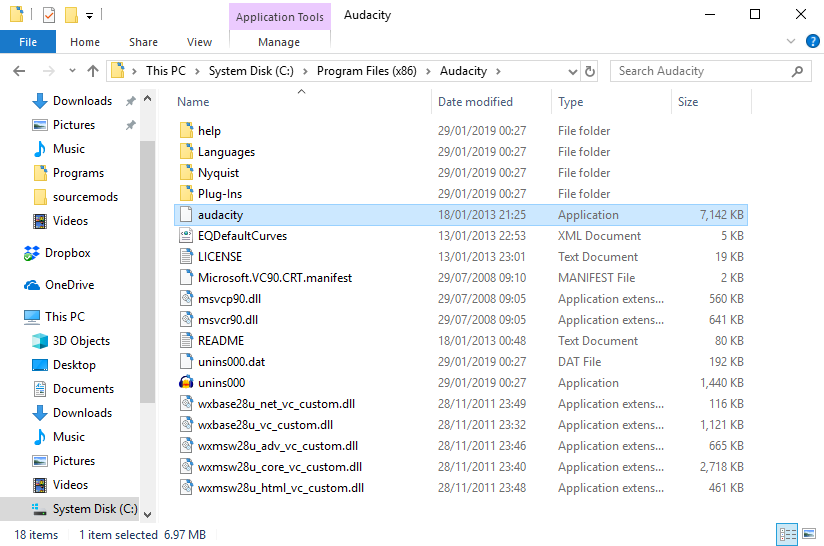Viewport: 824px width, 546px height.
Task: Expand the Customize Quick Access Toolbar dropdown
Action: click(89, 16)
